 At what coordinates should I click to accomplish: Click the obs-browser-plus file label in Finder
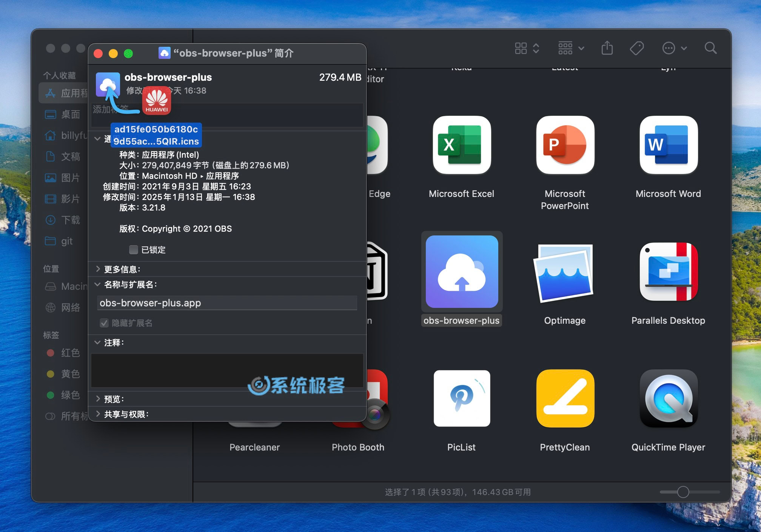click(x=461, y=320)
